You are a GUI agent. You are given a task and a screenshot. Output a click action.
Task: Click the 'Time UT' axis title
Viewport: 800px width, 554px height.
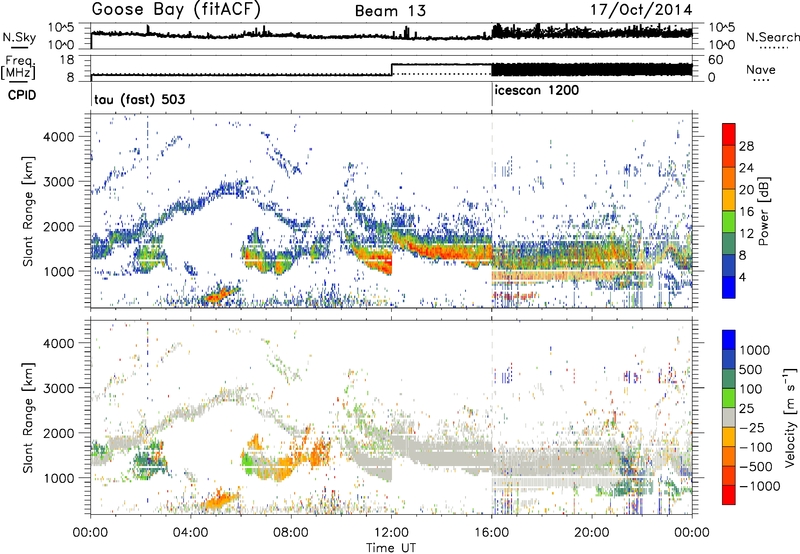coord(391,547)
